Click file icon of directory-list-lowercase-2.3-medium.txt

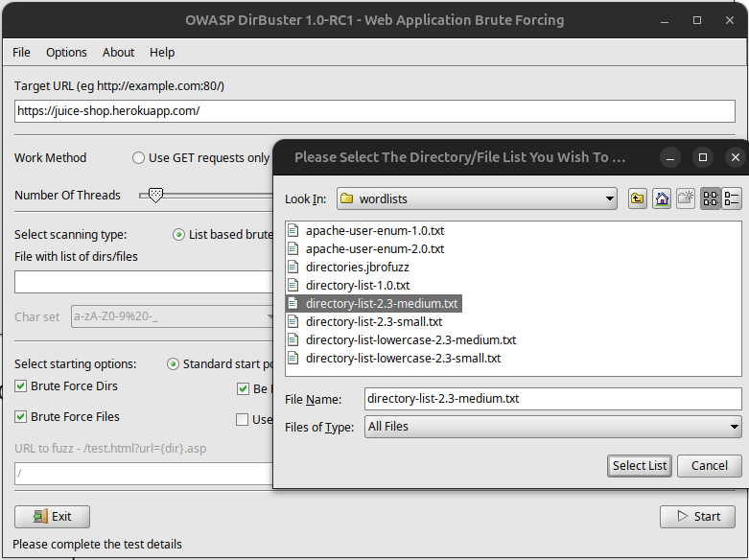click(x=293, y=339)
